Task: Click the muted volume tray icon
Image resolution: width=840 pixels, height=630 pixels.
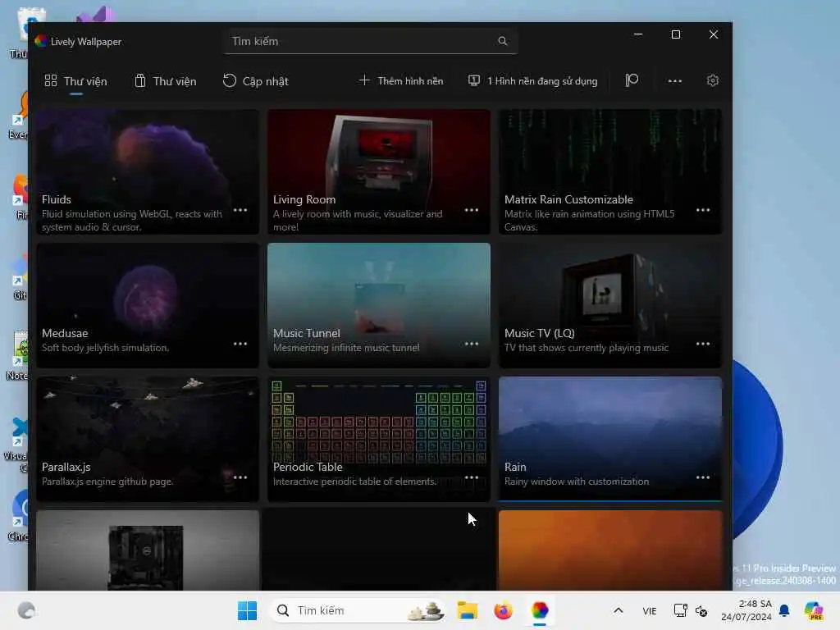Action: (x=701, y=610)
